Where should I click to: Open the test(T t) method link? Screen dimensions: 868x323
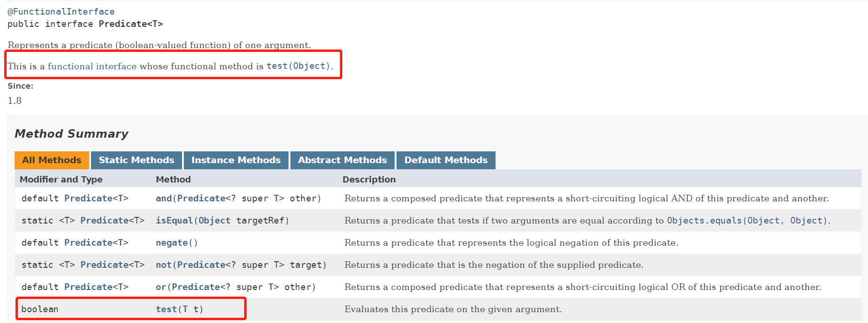pyautogui.click(x=166, y=309)
